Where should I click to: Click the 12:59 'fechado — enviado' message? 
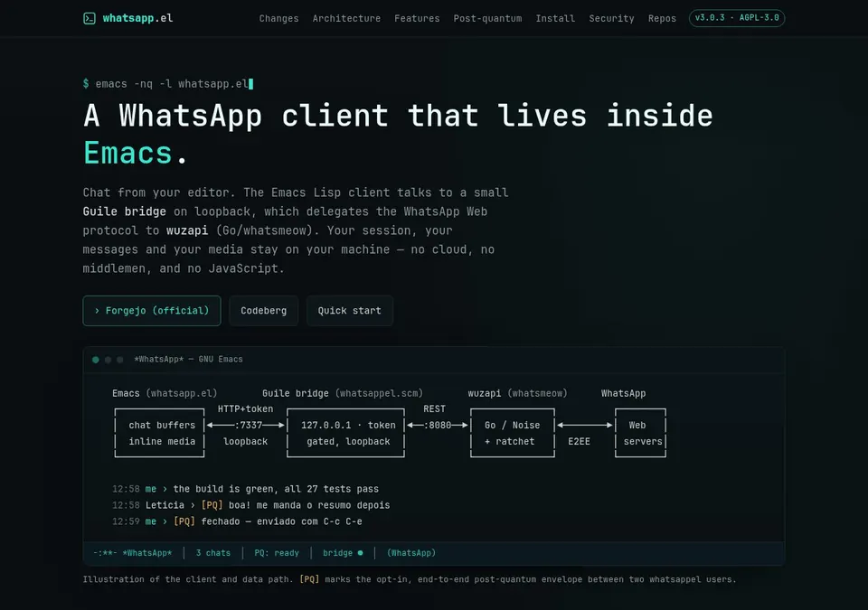click(x=237, y=521)
